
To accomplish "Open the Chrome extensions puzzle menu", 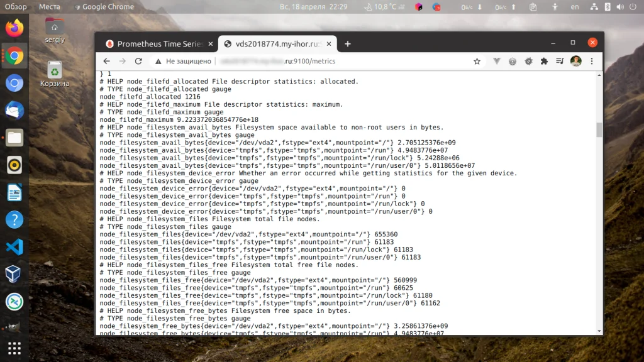I will tap(543, 61).
